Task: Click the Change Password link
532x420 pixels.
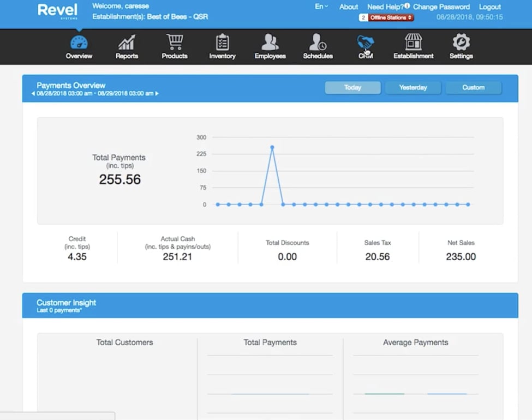Action: 441,7
